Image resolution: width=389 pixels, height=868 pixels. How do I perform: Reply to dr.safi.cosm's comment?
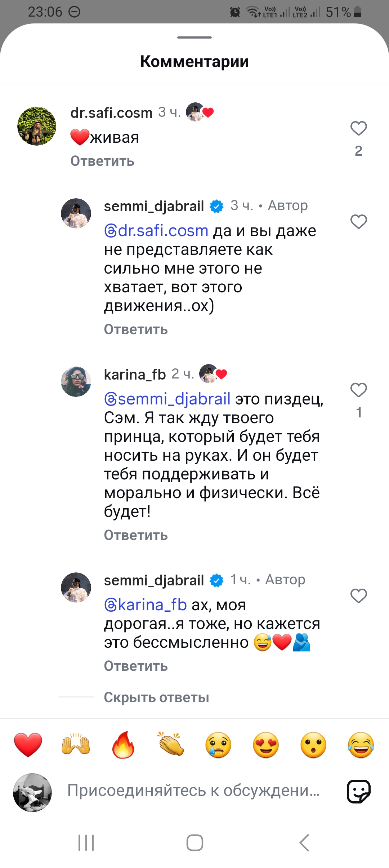pos(102,161)
